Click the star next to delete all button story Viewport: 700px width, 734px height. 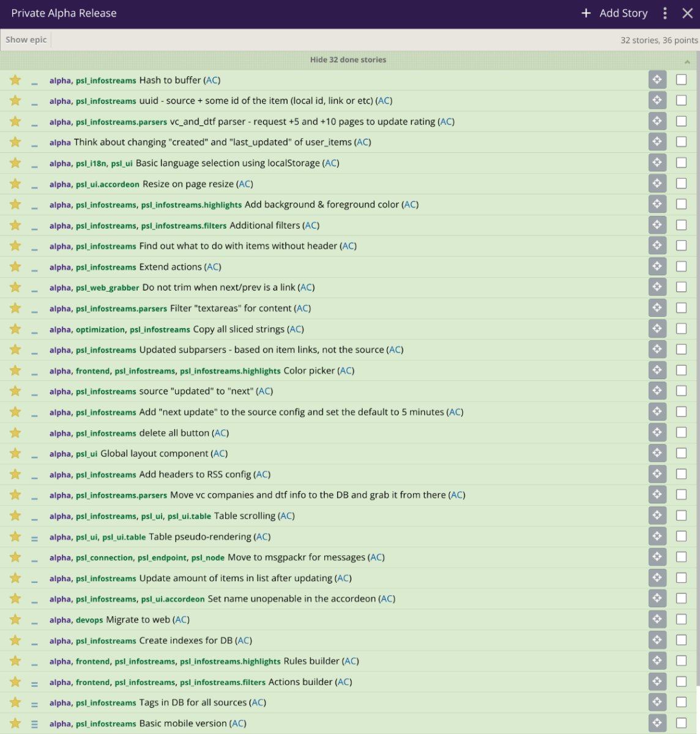[15, 433]
